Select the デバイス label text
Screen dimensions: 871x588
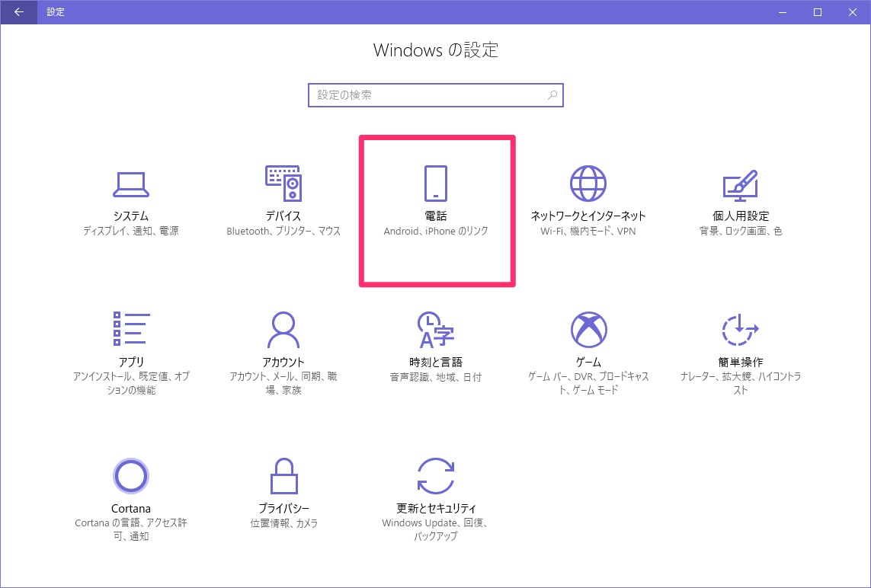pos(283,216)
